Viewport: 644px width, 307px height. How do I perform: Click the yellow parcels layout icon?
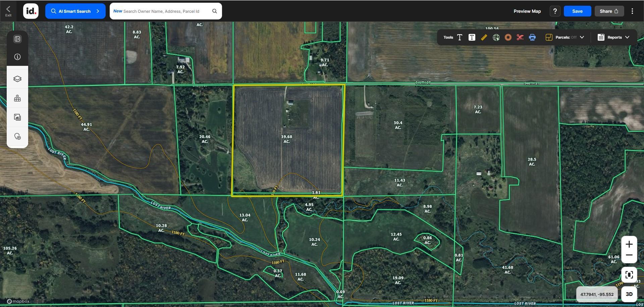(549, 37)
